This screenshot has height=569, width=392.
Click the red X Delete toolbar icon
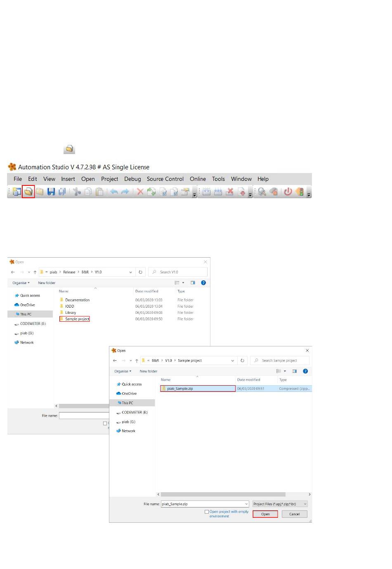(x=140, y=192)
